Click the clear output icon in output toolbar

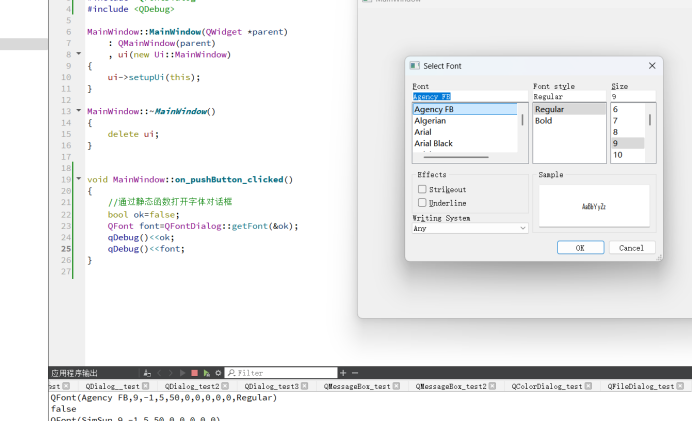click(x=147, y=373)
